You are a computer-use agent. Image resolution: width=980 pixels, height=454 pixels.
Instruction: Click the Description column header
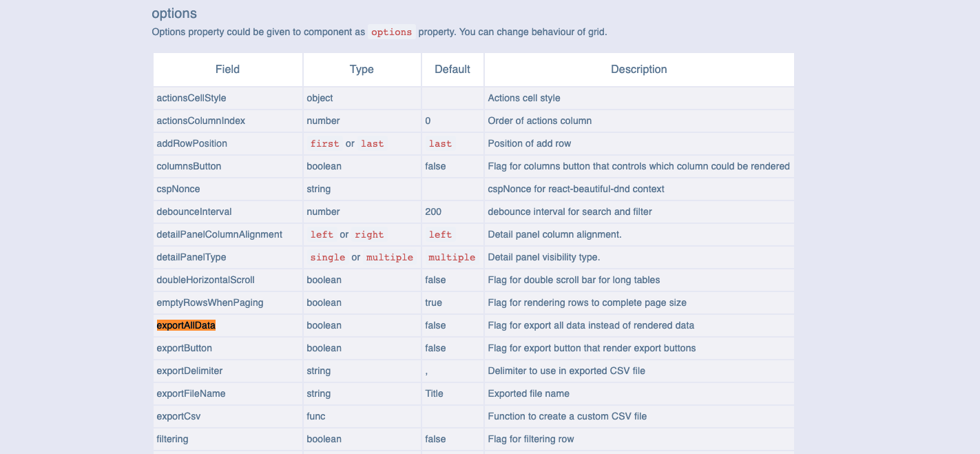click(x=638, y=69)
